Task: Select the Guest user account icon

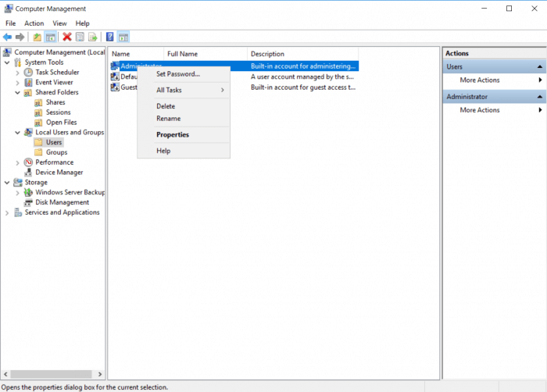Action: (x=115, y=87)
